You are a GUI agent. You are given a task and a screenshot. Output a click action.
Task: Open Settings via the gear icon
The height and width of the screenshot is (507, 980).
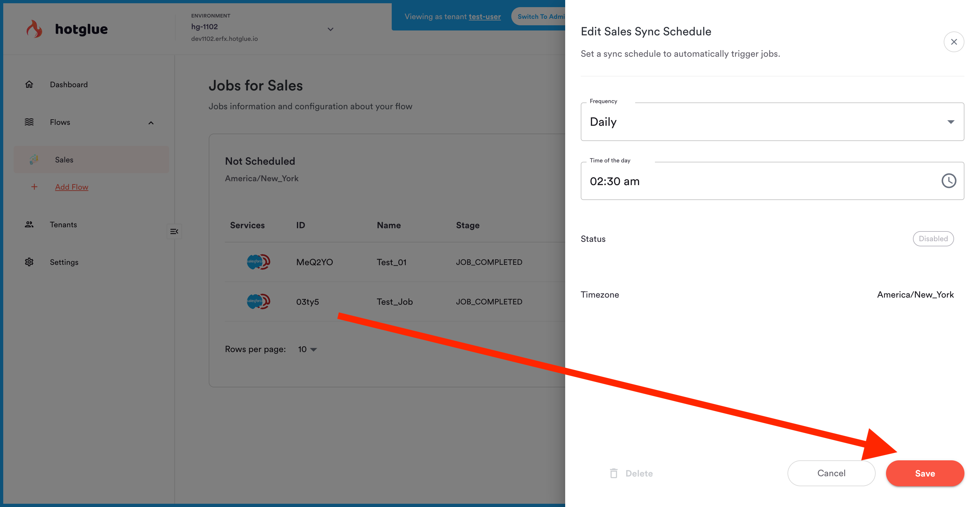[x=29, y=262]
